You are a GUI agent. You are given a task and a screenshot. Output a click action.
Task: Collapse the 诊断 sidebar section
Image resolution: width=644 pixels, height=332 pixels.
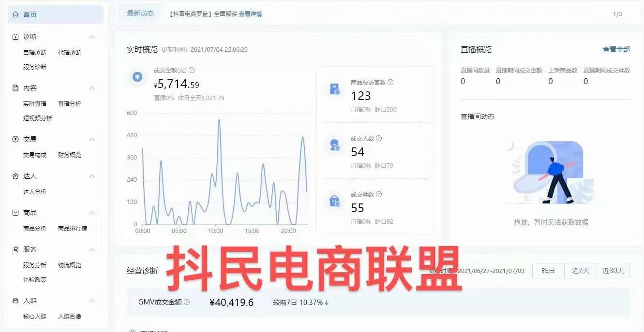pos(92,37)
